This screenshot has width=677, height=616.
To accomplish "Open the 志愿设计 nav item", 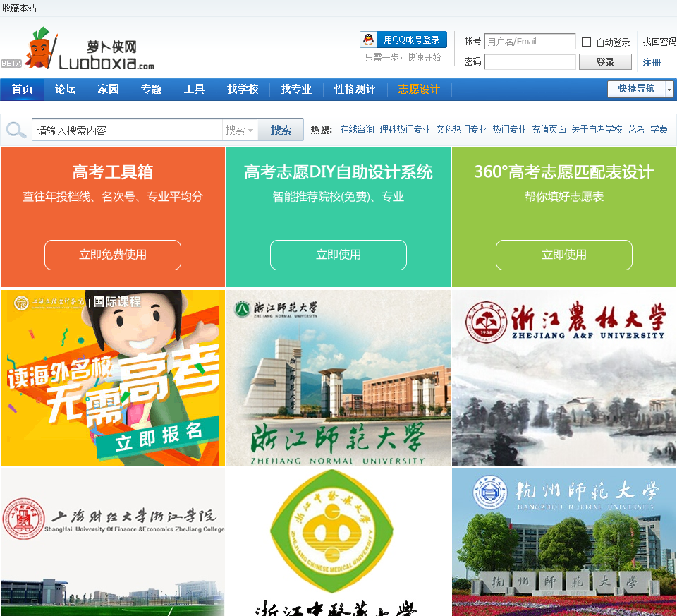I will [x=419, y=90].
